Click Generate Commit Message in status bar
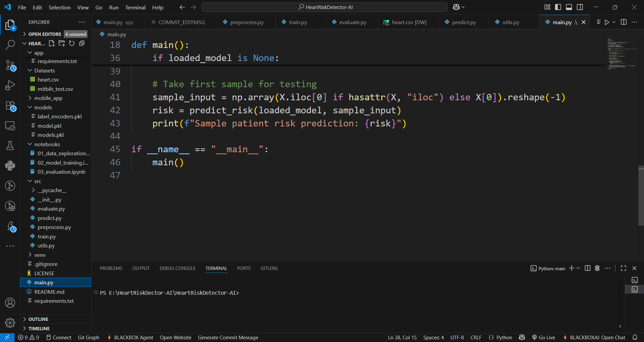This screenshot has width=644, height=342. pyautogui.click(x=228, y=338)
